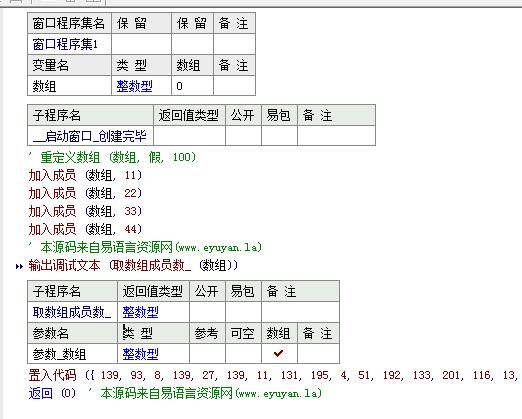This screenshot has width=522, height=419.
Task: Select the variable name cell 数组 under 变量名
Action: point(69,86)
